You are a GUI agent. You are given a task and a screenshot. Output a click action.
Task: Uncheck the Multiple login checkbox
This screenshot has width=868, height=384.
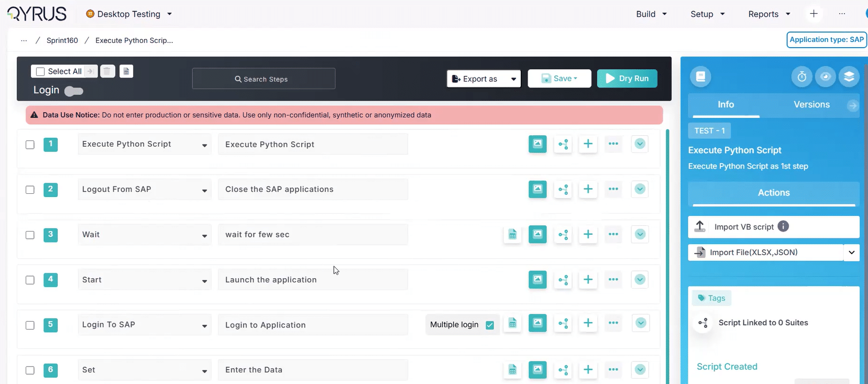490,325
